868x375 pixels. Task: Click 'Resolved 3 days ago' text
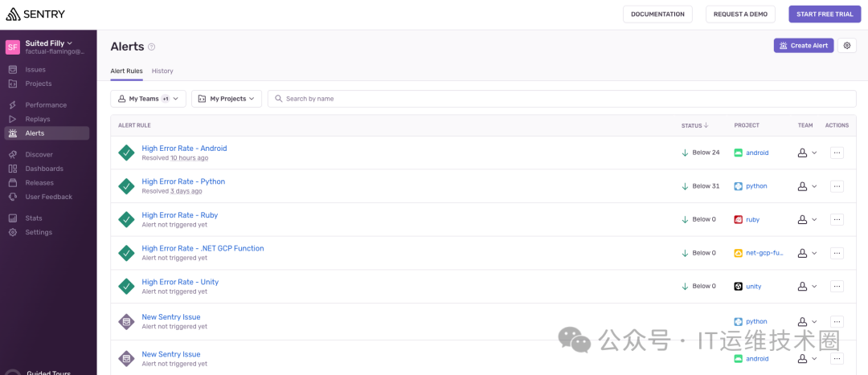(172, 191)
